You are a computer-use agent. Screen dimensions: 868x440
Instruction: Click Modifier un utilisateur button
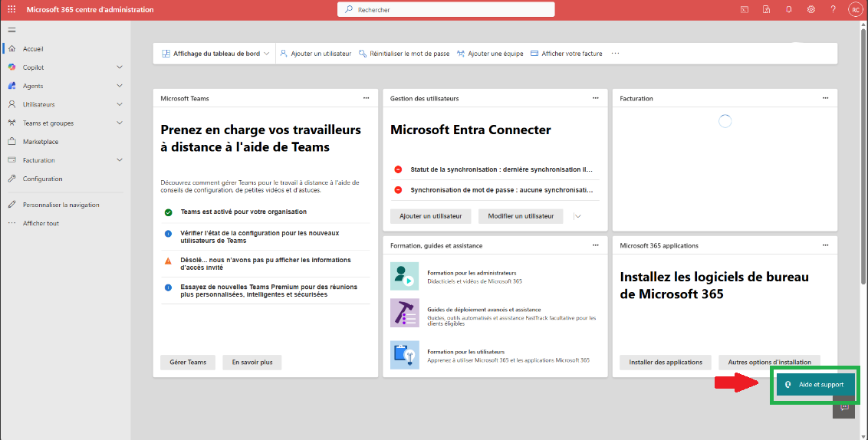(521, 216)
